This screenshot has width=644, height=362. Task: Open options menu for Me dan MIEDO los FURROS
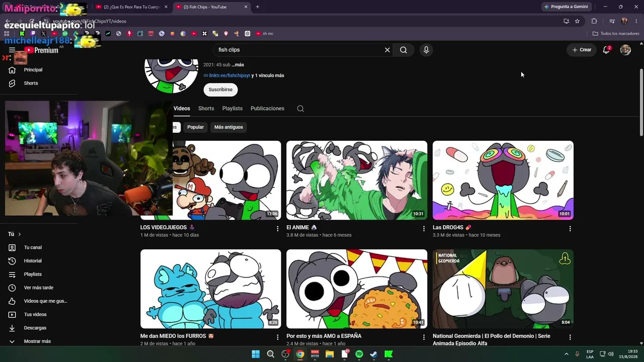pos(277,337)
